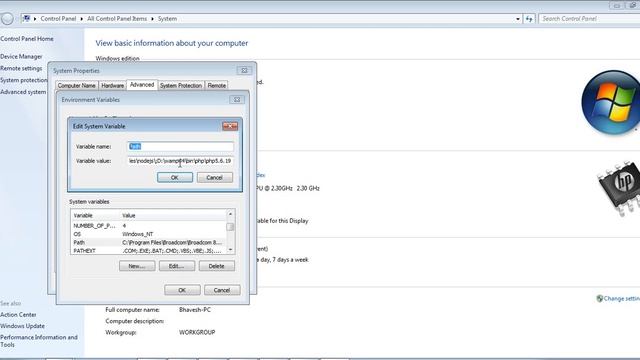This screenshot has width=640, height=360.
Task: Close the Edit System Variable dialog
Action: 230,126
